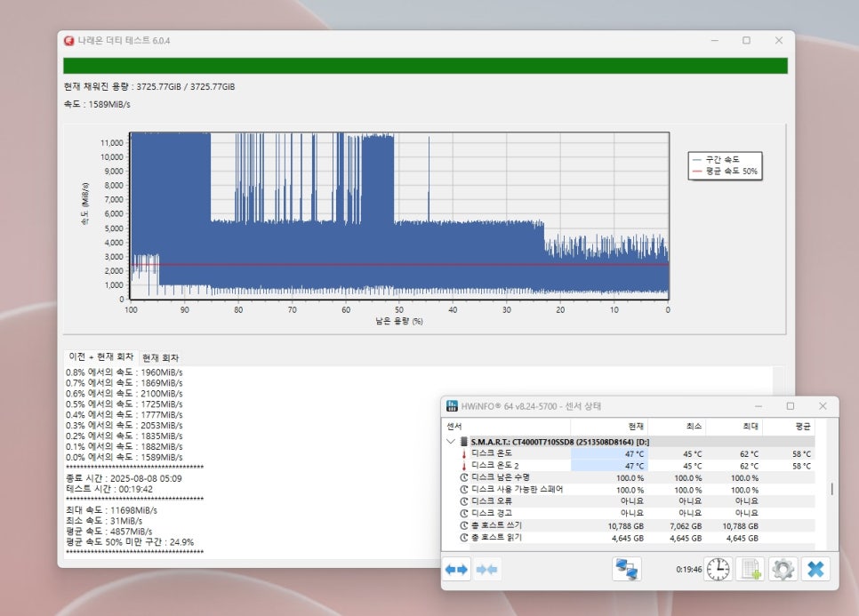The width and height of the screenshot is (859, 616).
Task: Select the 디스크 남은 수명 row label
Action: (x=500, y=477)
